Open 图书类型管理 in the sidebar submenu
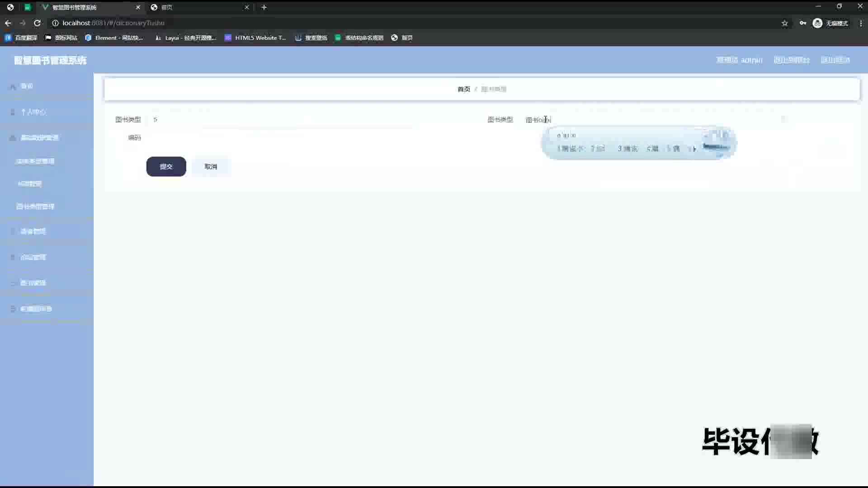The image size is (868, 488). click(35, 206)
